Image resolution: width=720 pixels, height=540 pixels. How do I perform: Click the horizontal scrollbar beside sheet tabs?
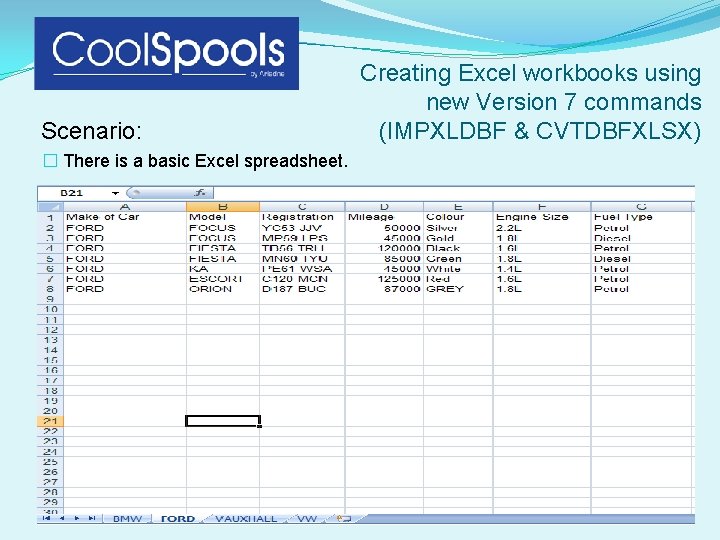coord(528,519)
